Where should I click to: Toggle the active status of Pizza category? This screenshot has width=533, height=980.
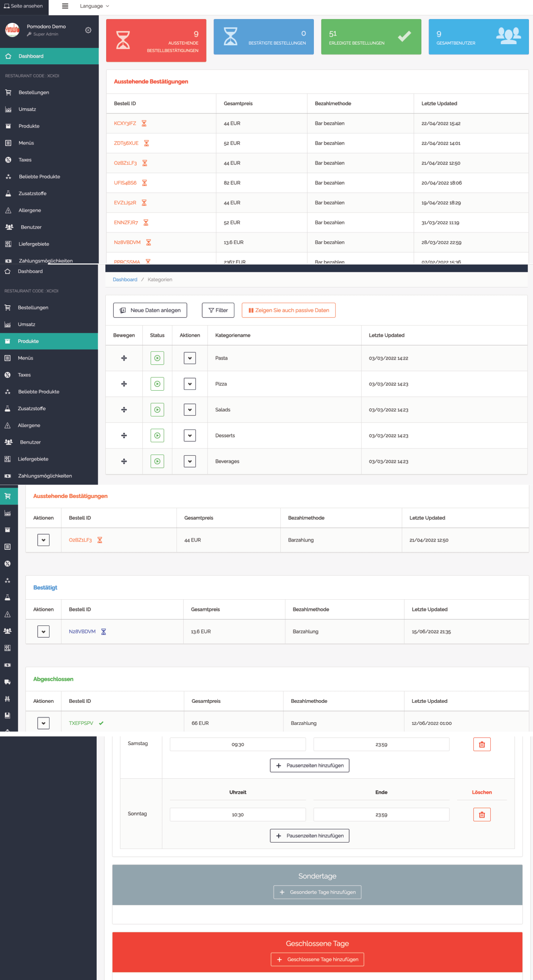pos(157,384)
